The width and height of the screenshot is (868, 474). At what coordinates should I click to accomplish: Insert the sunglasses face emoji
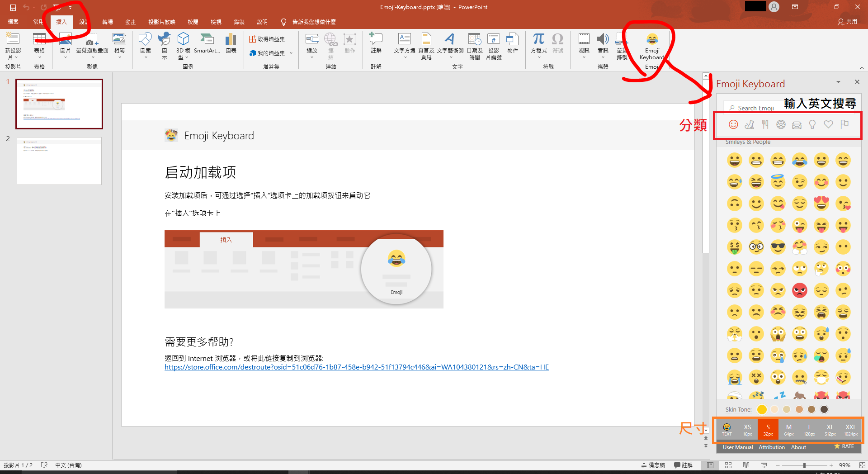click(778, 247)
